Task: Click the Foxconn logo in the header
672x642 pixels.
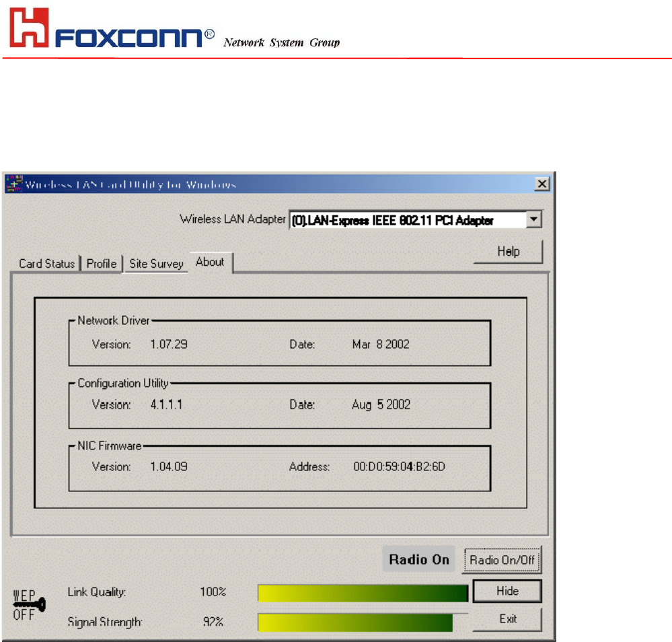Action: pos(112,28)
